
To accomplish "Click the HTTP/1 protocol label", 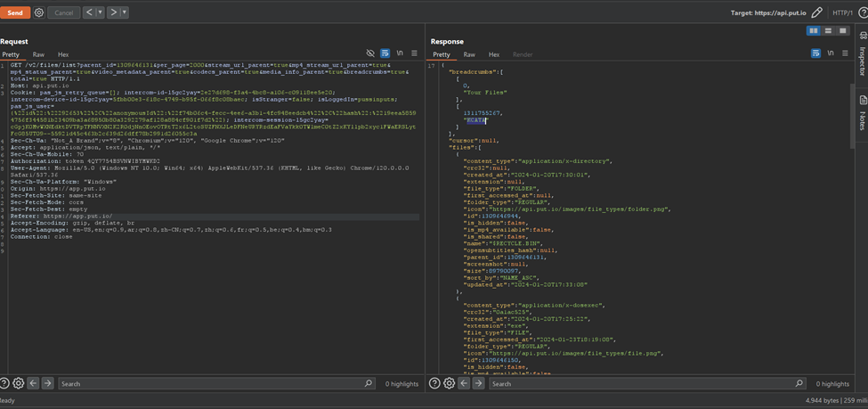I will (x=842, y=13).
